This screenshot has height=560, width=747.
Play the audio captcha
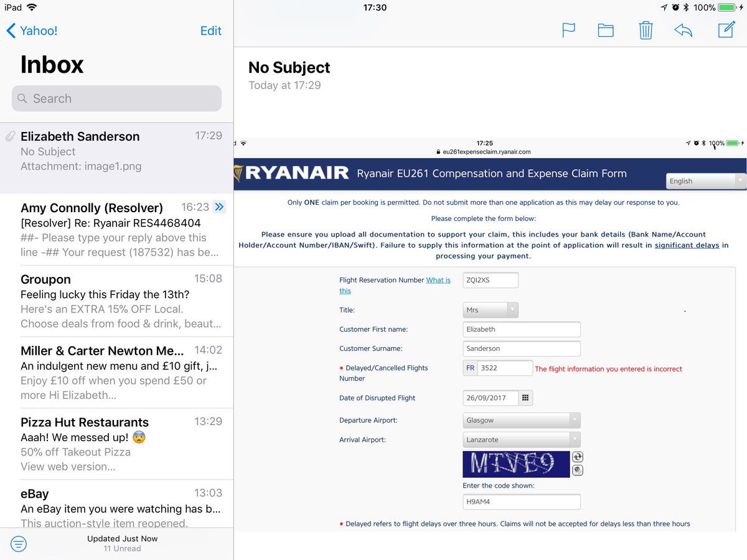coord(578,470)
